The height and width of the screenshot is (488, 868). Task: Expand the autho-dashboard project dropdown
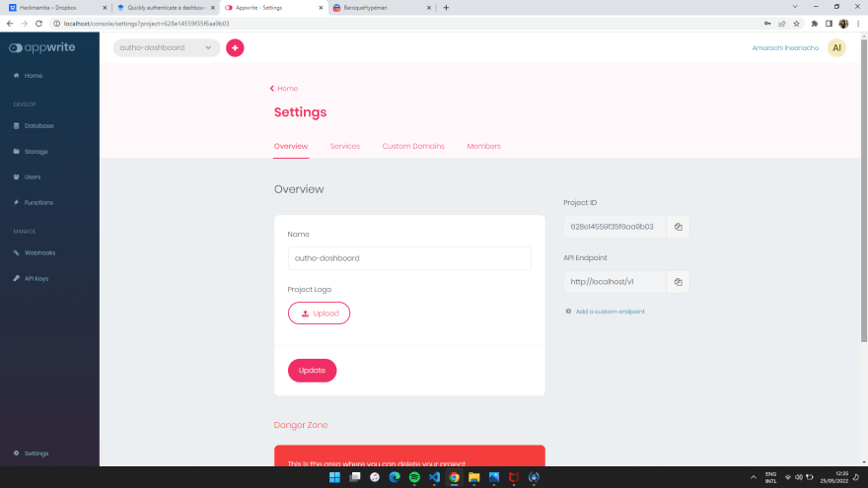pos(166,47)
